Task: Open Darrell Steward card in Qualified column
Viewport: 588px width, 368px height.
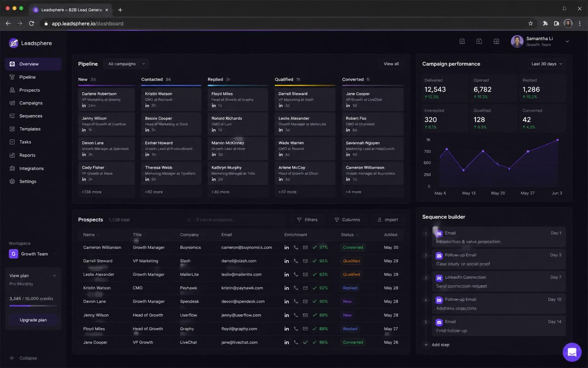Action: click(x=305, y=99)
